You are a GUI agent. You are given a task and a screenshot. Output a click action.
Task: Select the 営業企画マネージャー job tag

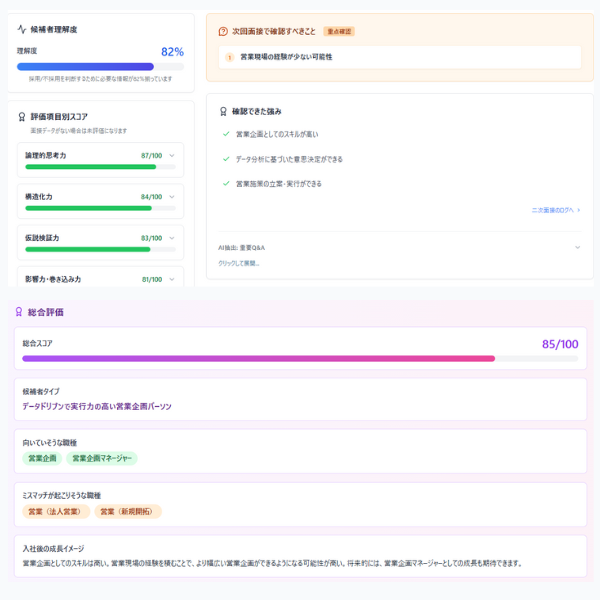point(102,458)
